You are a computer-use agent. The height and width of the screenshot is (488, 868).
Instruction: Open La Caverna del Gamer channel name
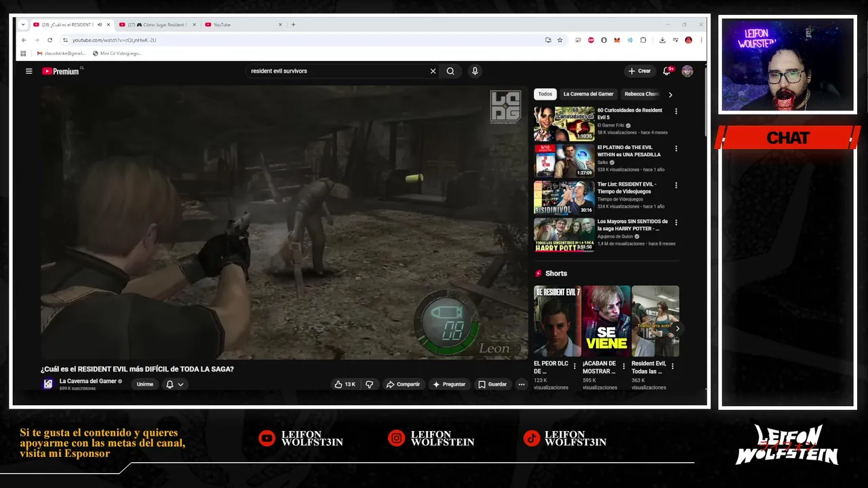[88, 381]
